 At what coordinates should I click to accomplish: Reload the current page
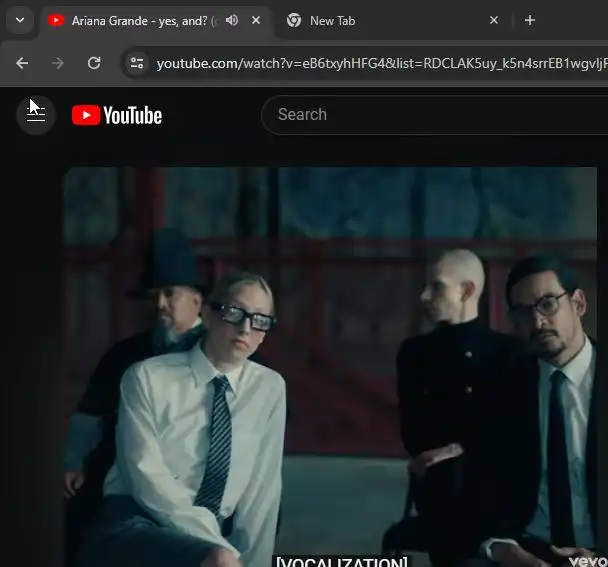tap(94, 63)
